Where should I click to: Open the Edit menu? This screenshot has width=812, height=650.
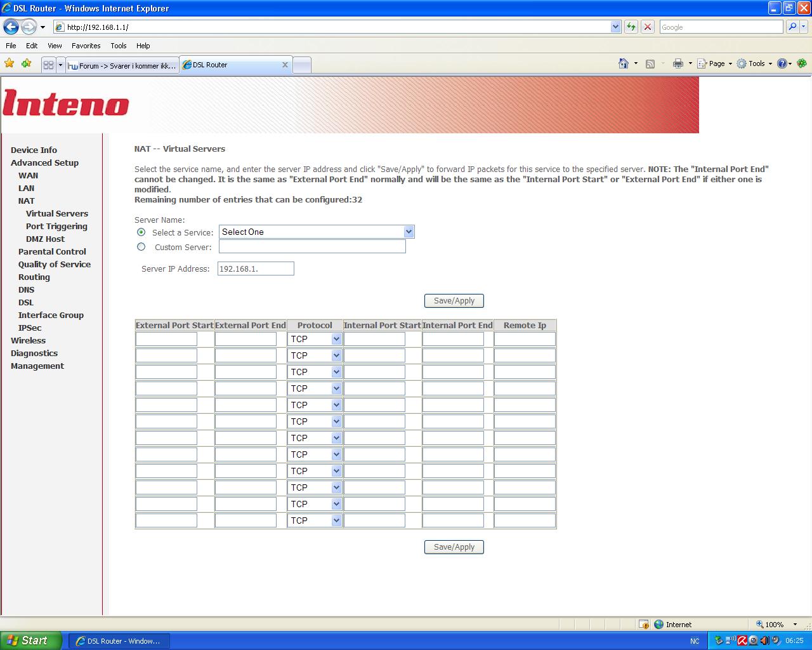tap(32, 46)
